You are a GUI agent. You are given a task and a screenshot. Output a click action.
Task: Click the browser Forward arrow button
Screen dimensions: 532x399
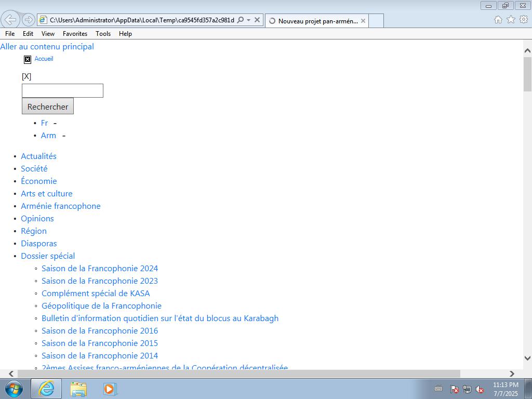[x=29, y=20]
